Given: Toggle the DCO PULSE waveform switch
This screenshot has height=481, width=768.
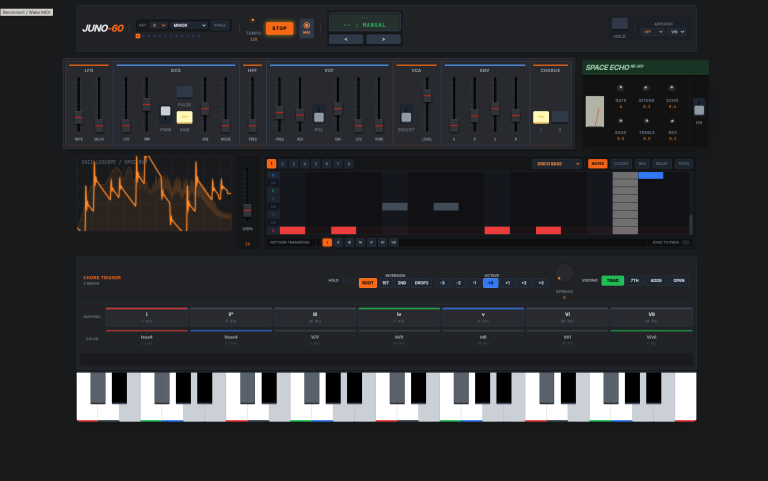Looking at the screenshot, I should point(185,92).
